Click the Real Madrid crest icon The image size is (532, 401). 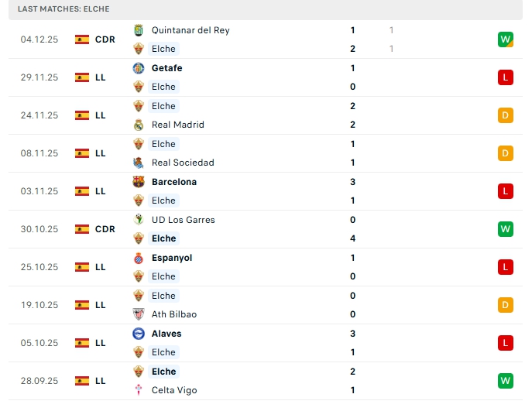(139, 125)
